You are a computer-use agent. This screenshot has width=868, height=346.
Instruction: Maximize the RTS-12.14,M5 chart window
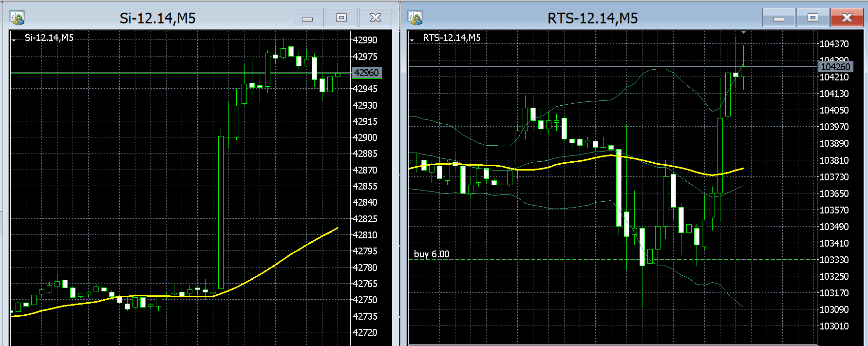[x=812, y=18]
